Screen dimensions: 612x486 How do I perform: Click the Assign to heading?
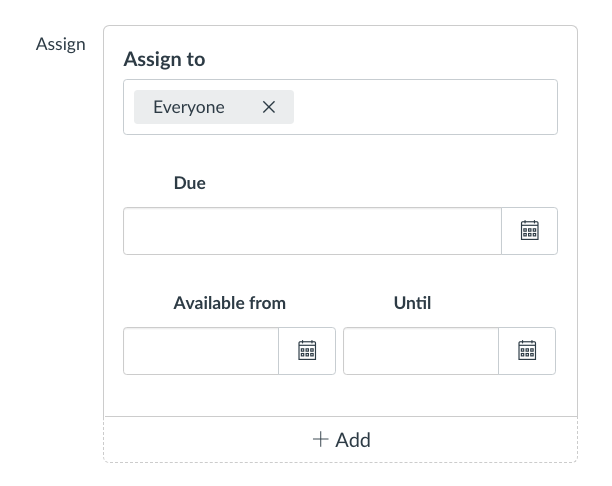pyautogui.click(x=164, y=59)
